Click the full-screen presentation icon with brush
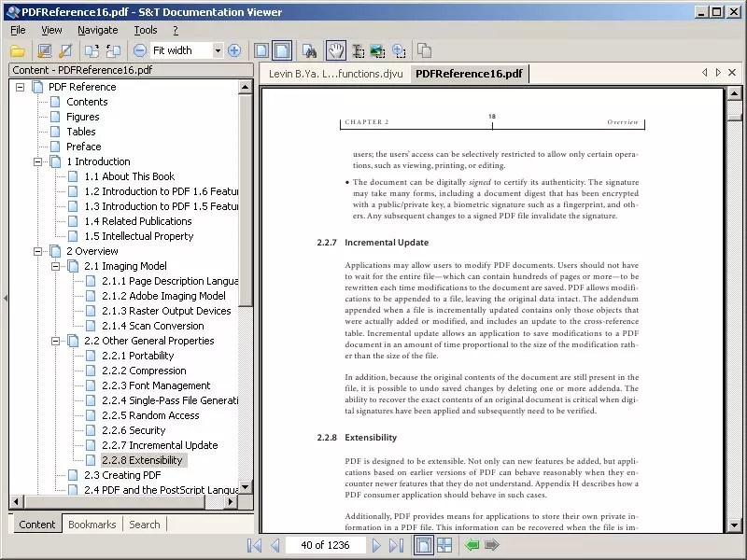The image size is (747, 560). (45, 50)
